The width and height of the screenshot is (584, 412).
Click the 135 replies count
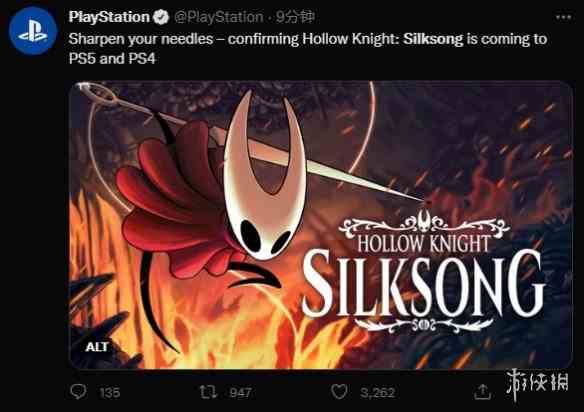[110, 393]
